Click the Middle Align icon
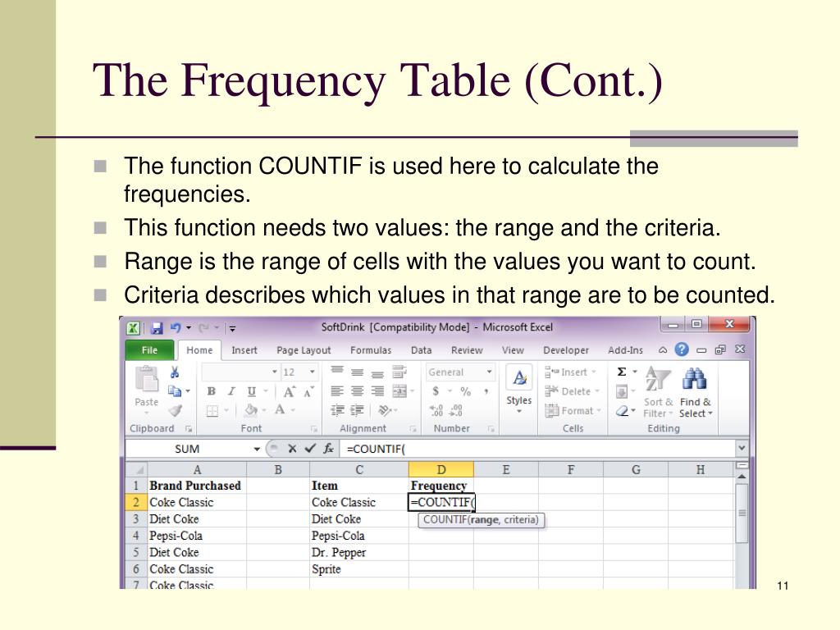Image resolution: width=840 pixels, height=630 pixels. [358, 372]
